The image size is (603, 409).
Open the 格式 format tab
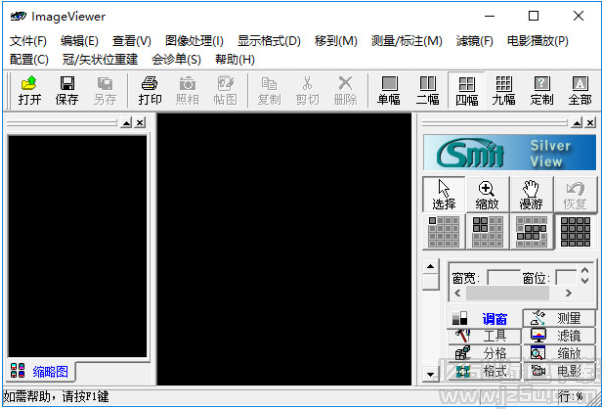click(484, 371)
